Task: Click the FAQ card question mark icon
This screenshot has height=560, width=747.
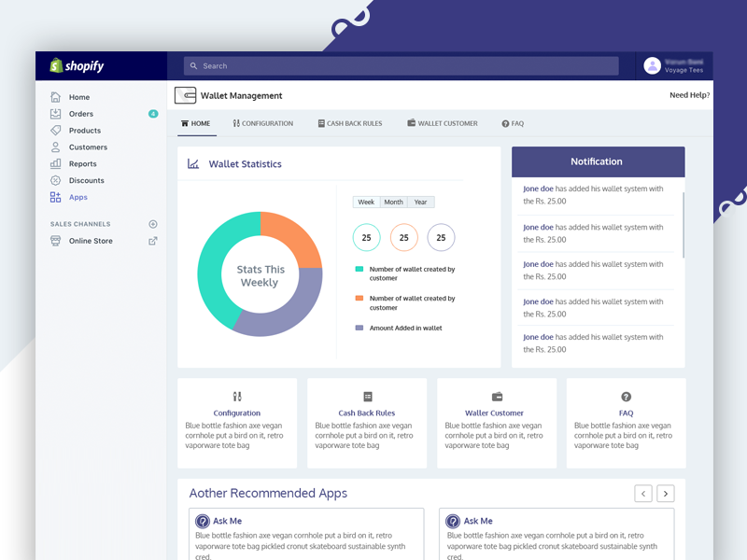Action: pos(626,396)
